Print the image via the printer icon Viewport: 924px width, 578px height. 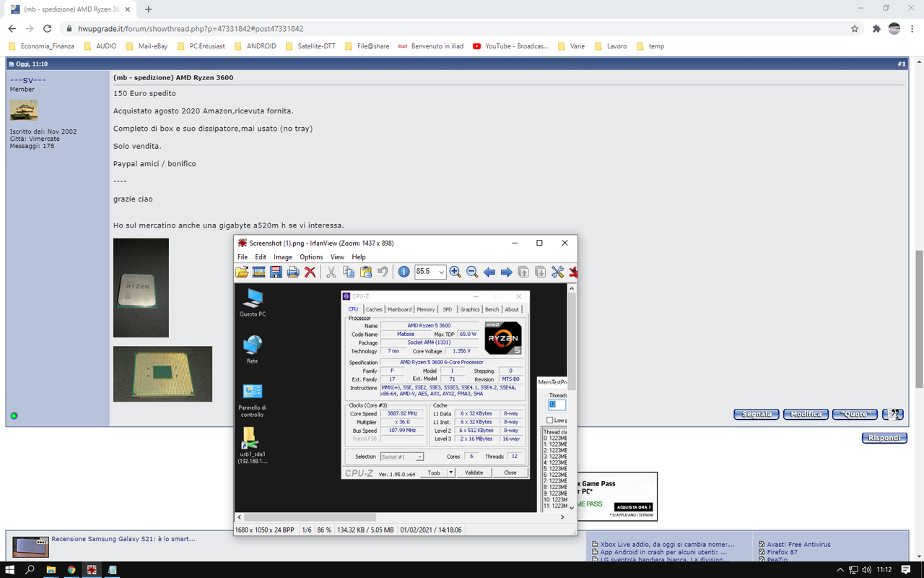pos(292,272)
